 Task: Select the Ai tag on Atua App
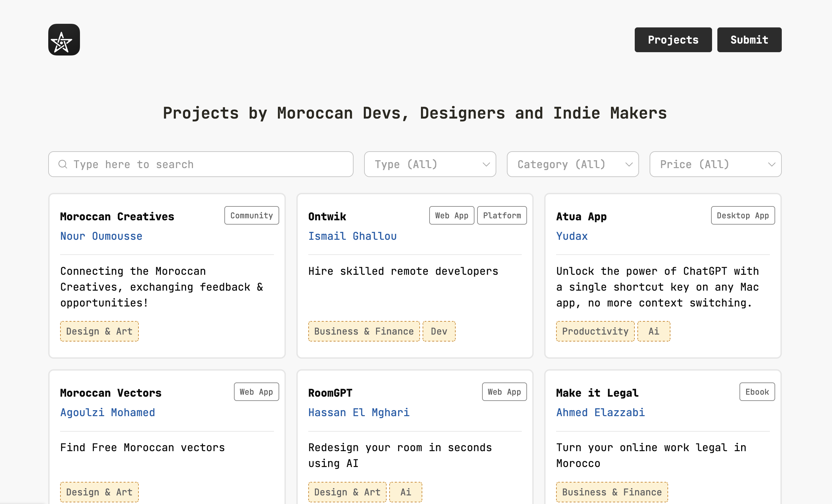click(x=654, y=332)
